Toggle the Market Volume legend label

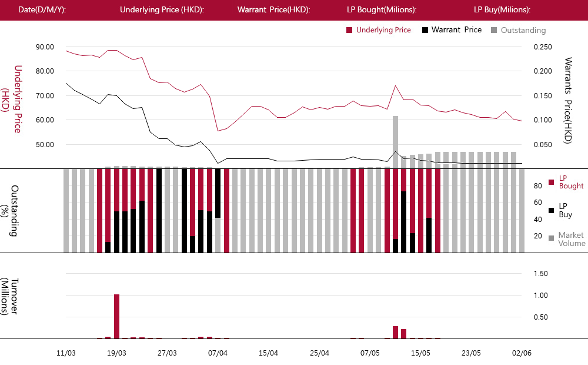pos(572,239)
